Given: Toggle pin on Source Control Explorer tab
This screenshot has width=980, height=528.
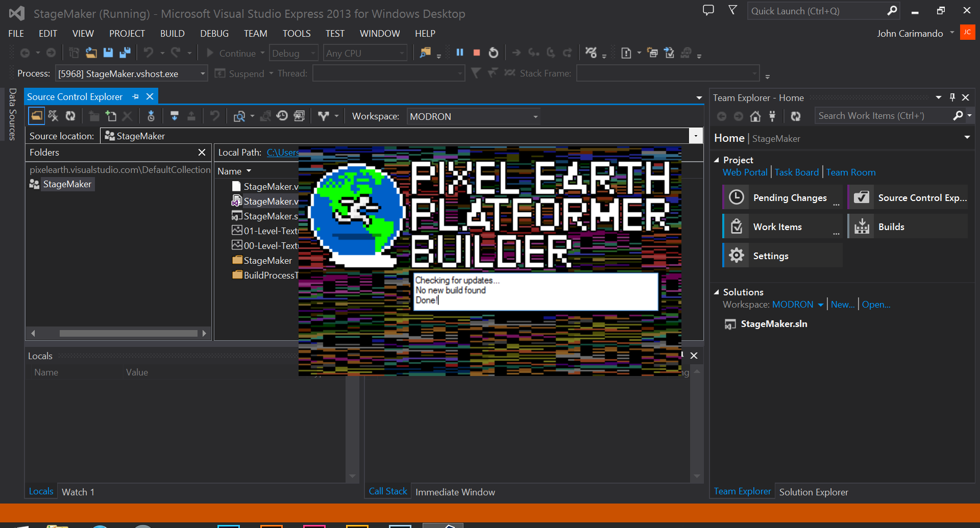Looking at the screenshot, I should click(135, 96).
